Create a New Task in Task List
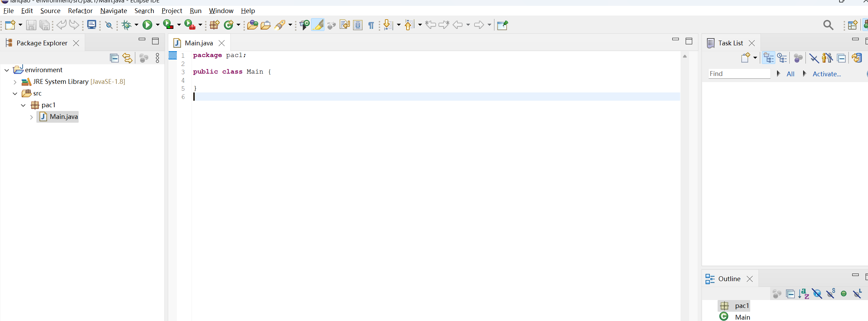868x321 pixels. [x=746, y=58]
